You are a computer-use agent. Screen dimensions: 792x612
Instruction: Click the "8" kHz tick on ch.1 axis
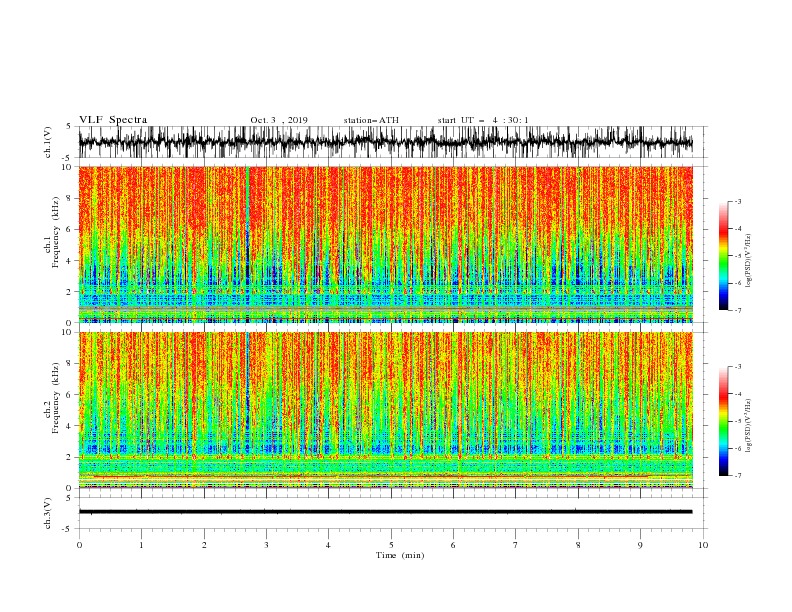[x=69, y=198]
